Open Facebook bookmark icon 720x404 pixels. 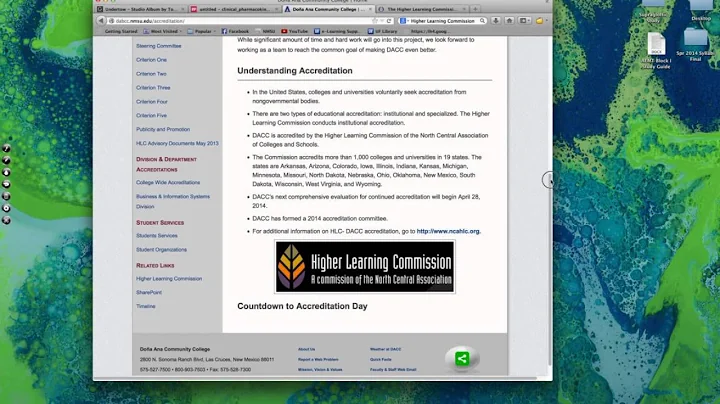click(225, 31)
